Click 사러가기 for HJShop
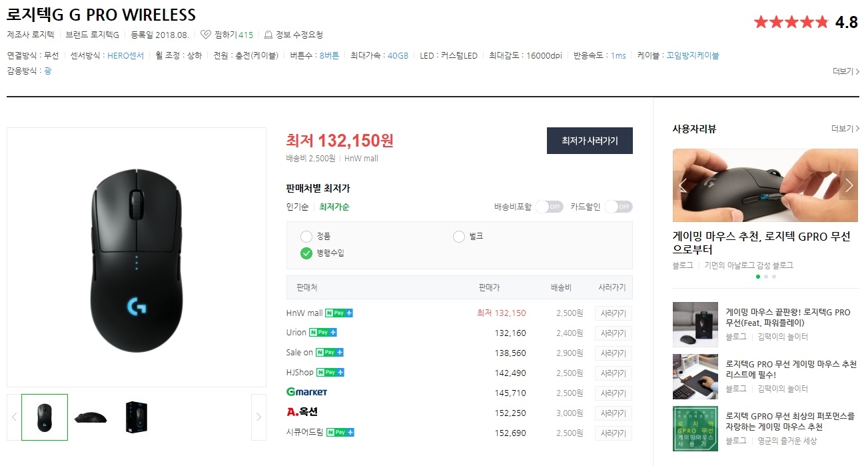This screenshot has height=466, width=868. pos(614,373)
